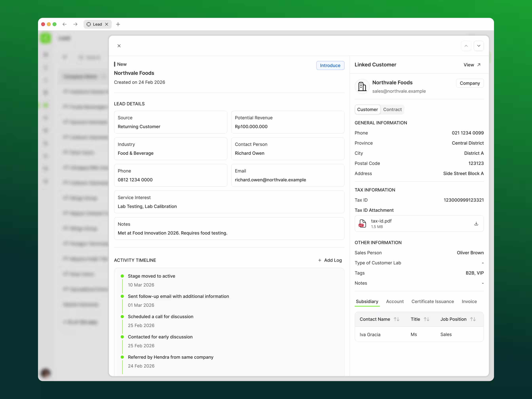Go to next lead with down chevron
This screenshot has width=532, height=399.
[479, 46]
